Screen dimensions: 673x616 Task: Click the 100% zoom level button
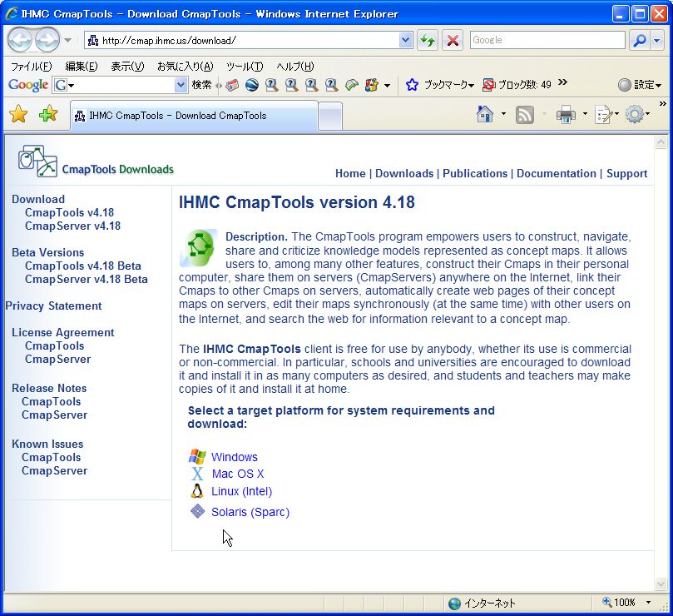tap(619, 602)
